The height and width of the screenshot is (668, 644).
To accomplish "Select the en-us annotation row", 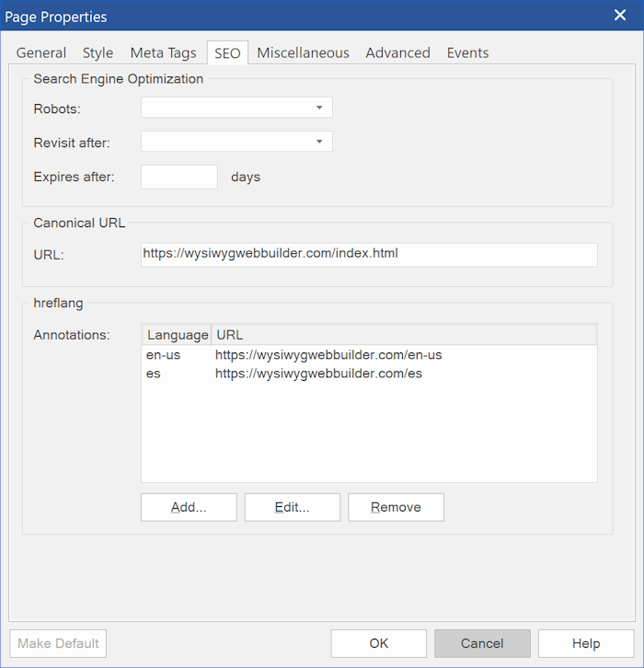I will click(369, 355).
